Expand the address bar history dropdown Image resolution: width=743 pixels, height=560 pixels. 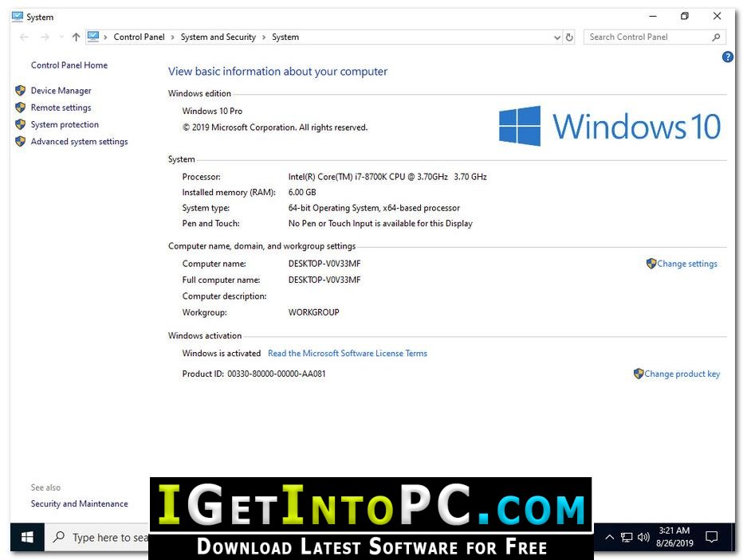pyautogui.click(x=557, y=37)
